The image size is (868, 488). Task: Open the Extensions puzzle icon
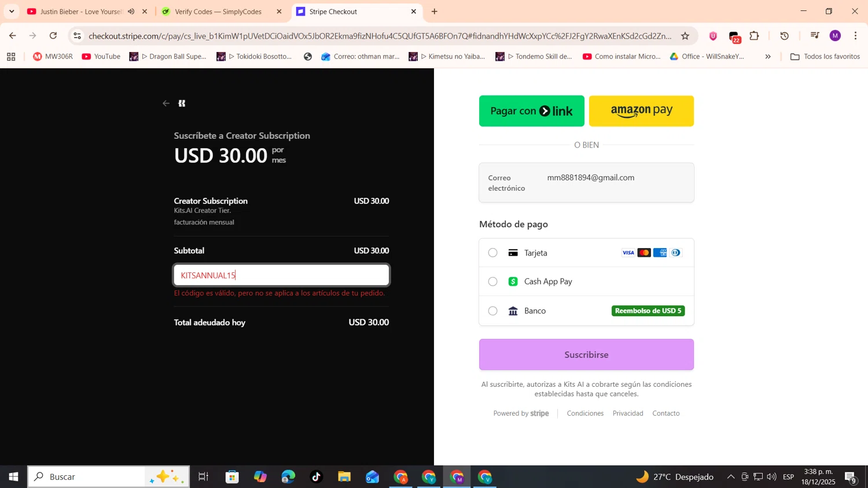coord(754,36)
